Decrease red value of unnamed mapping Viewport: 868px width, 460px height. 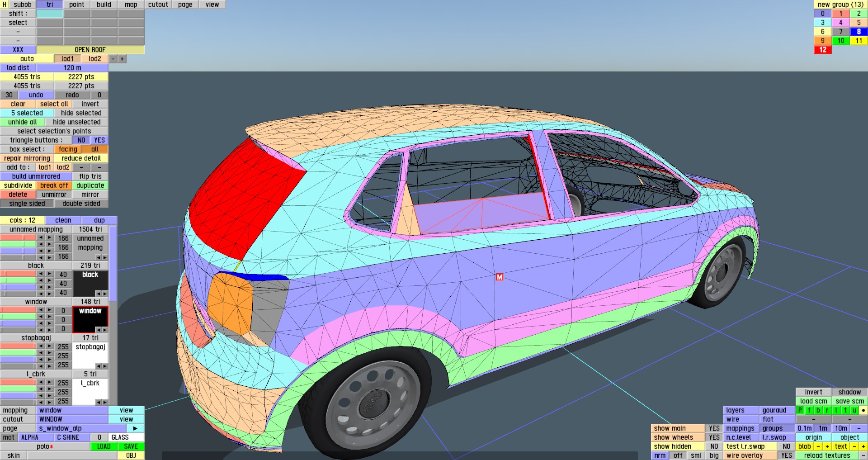[x=41, y=238]
